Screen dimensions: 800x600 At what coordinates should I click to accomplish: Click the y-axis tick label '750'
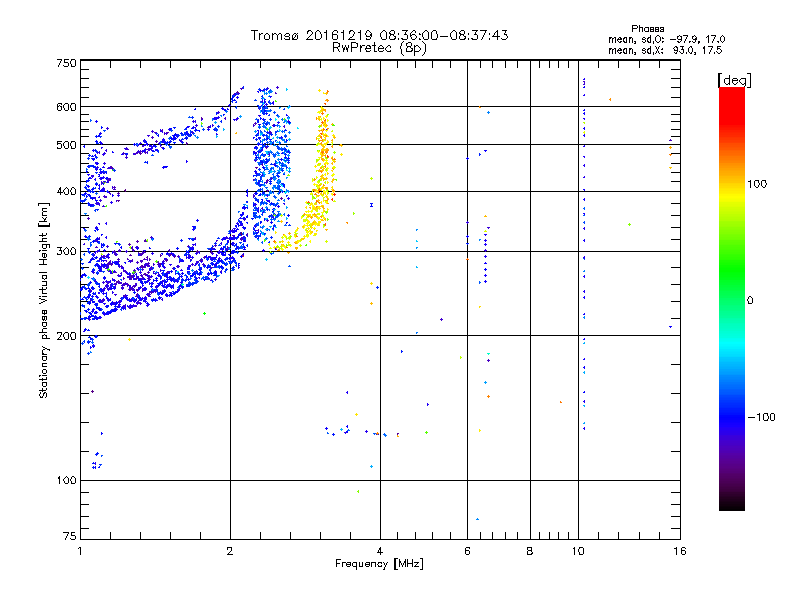pos(66,63)
